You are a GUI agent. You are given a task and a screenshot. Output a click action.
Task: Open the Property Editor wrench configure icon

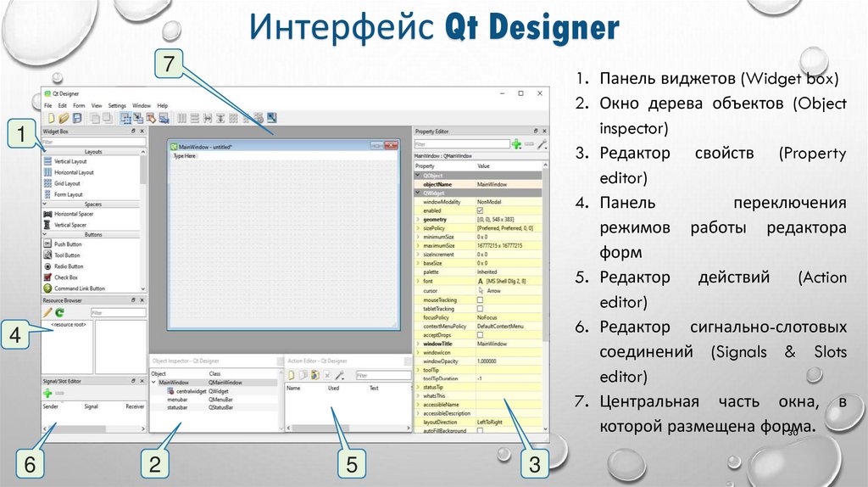[x=542, y=144]
